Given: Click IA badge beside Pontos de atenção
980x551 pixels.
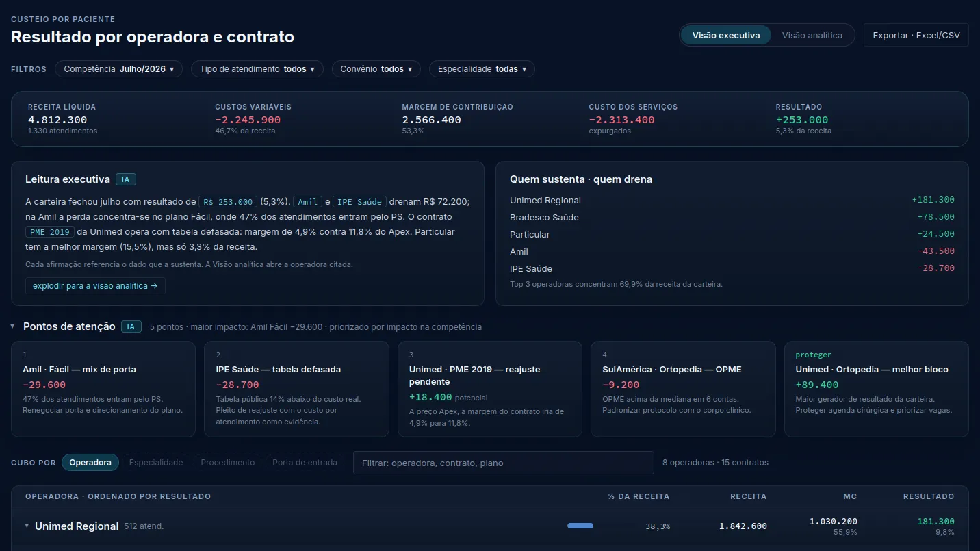Looking at the screenshot, I should 131,326.
